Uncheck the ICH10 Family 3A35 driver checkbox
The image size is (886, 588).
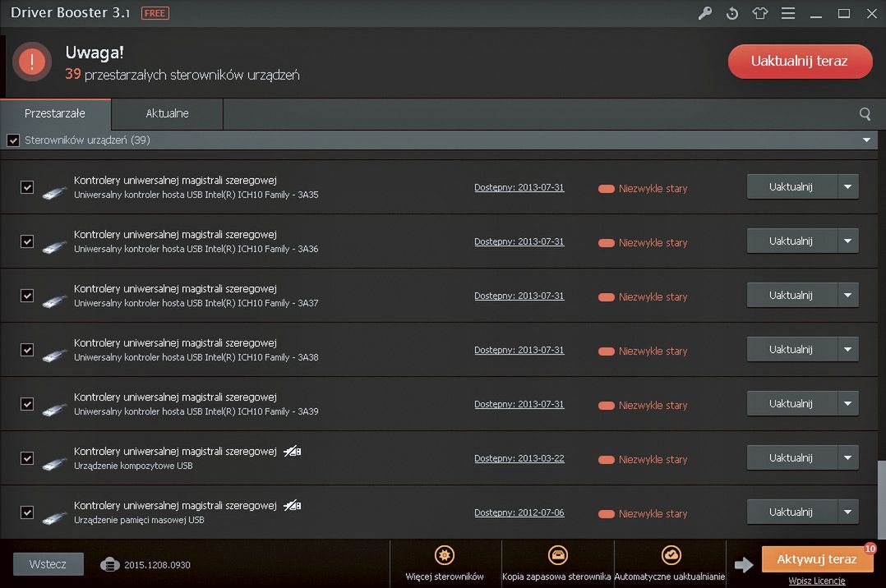coord(27,187)
